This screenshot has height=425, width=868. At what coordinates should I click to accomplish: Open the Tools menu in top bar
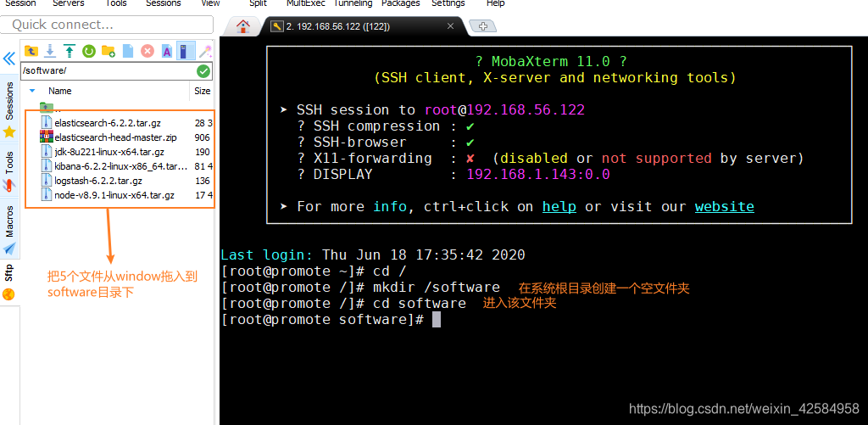pyautogui.click(x=116, y=3)
